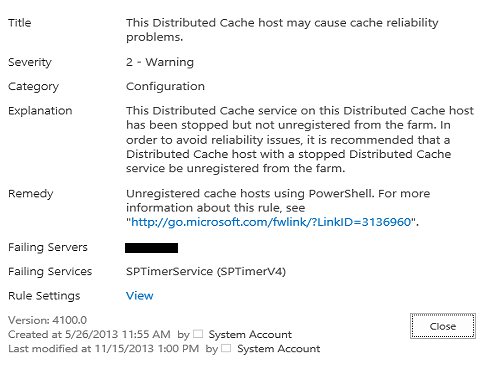Image resolution: width=490 pixels, height=373 pixels.
Task: Close the health rule dialog
Action: point(443,326)
